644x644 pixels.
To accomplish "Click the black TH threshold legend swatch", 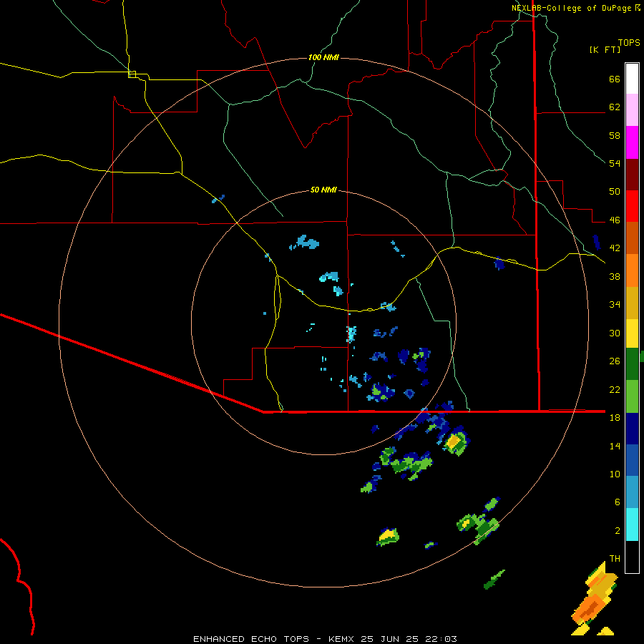I will coord(632,557).
